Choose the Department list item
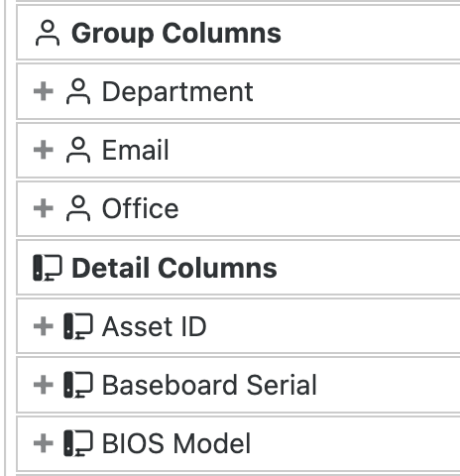460x476 pixels. [x=238, y=91]
